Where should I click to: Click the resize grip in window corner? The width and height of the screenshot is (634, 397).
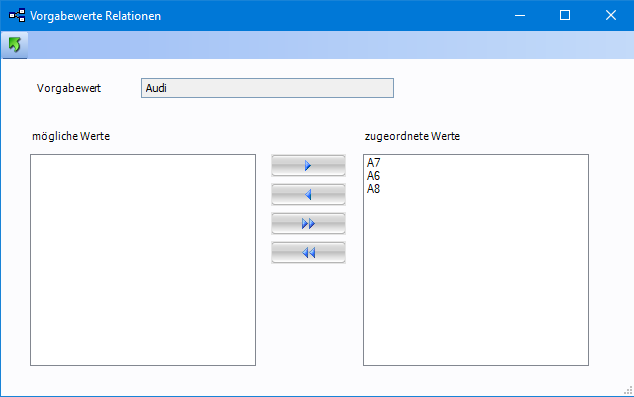pos(628,391)
